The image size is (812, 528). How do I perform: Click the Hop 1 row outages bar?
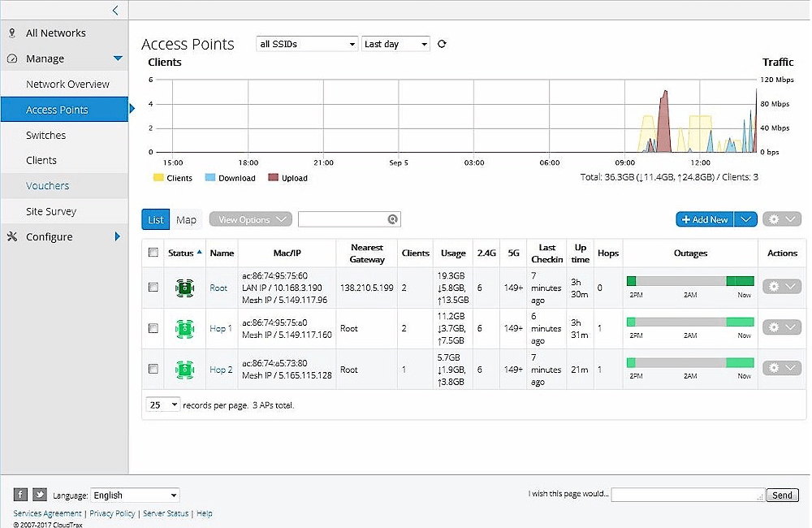[689, 322]
